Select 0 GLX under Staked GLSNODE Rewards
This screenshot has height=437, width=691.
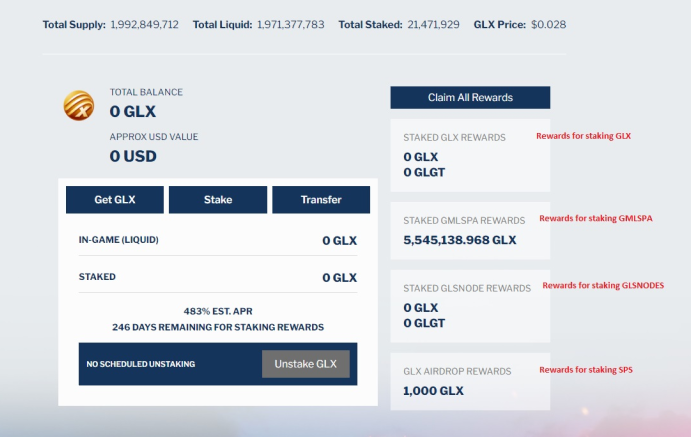421,307
